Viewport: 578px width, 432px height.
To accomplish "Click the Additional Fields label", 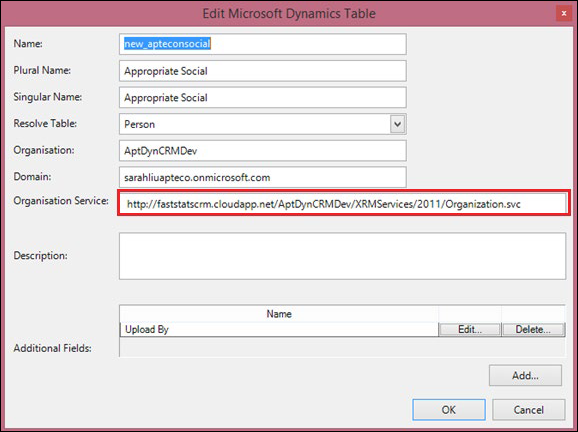I will click(52, 348).
